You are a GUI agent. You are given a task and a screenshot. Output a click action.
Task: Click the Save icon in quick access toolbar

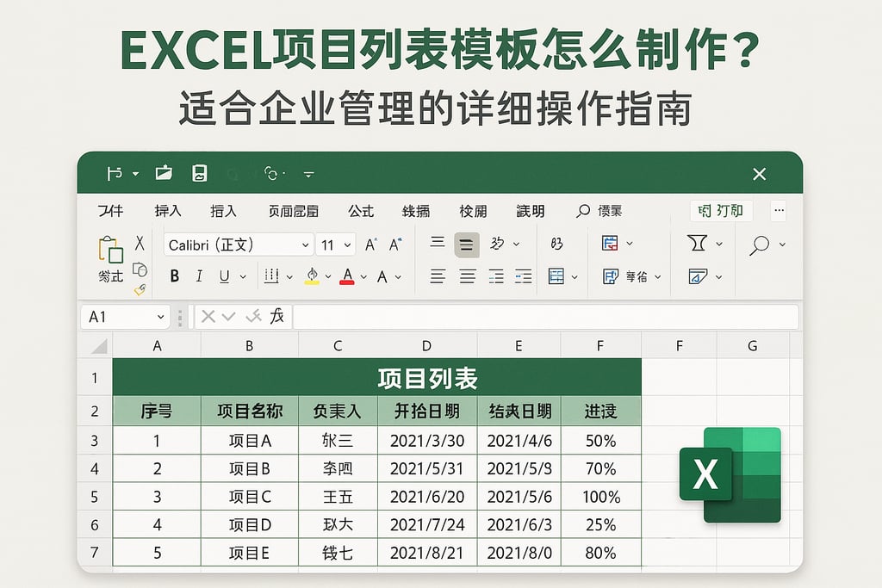tap(199, 173)
